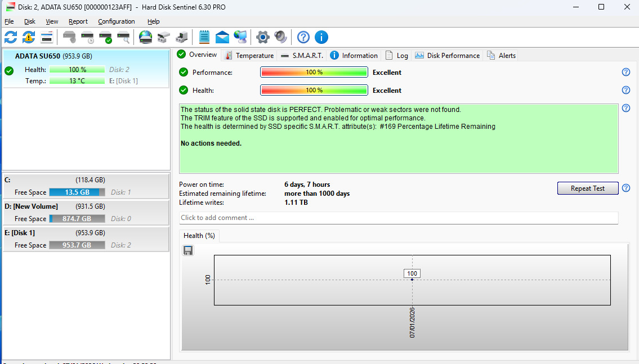Select the Health (%) graph tab

pos(199,235)
